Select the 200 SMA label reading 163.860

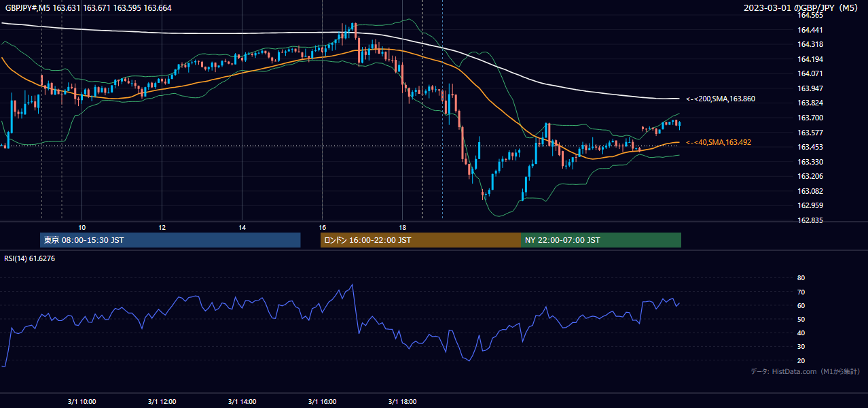721,99
